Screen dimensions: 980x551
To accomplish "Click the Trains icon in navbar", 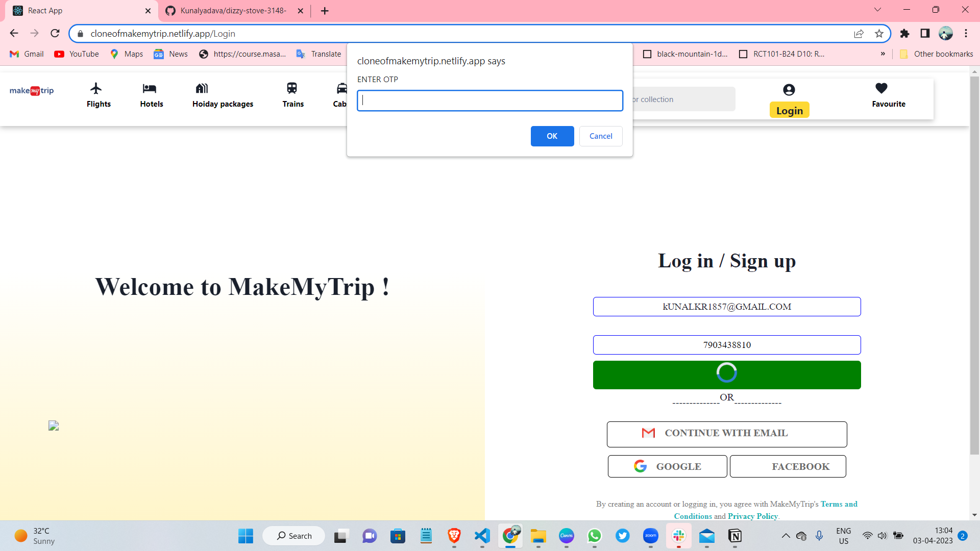I will 292,88.
